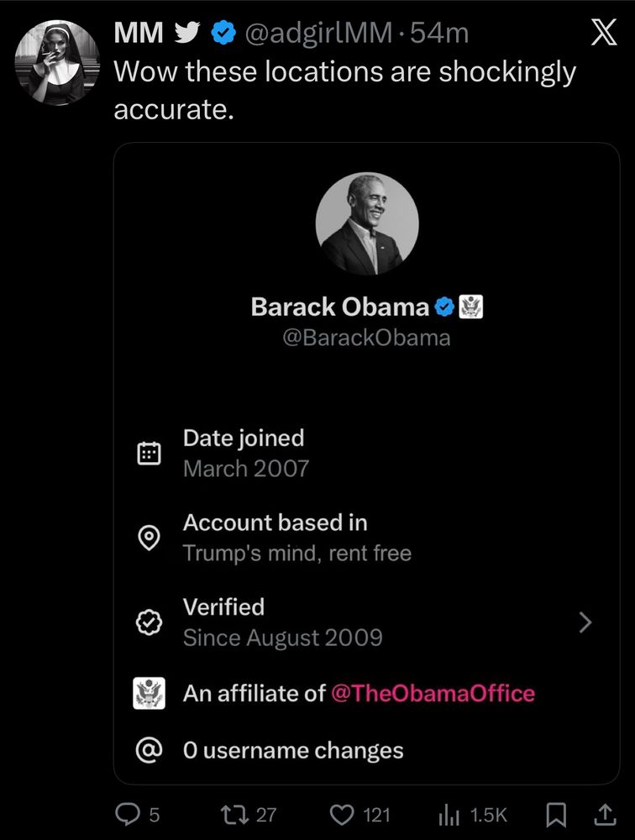Open @adgirlMM profile handle
The image size is (635, 840).
point(317,33)
